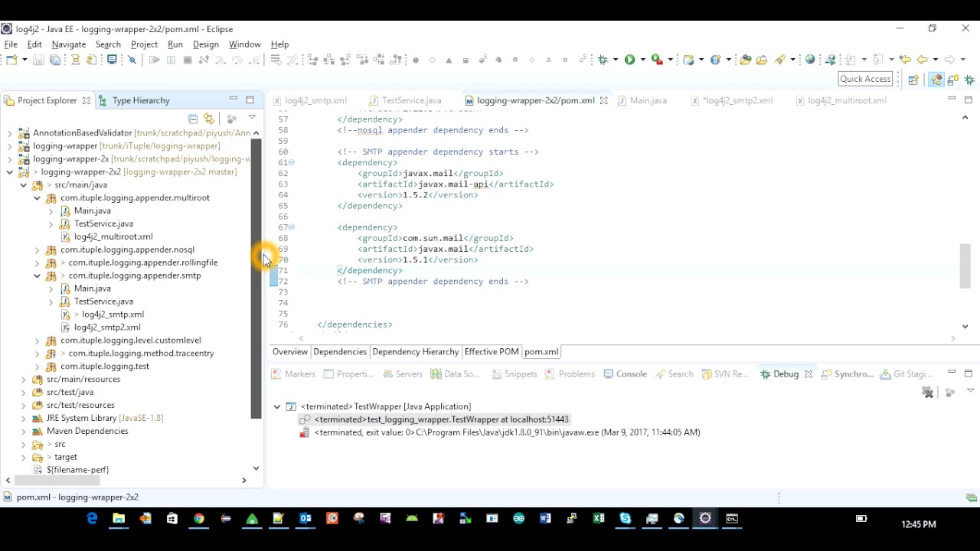Click the Open Console monitor toolbar icon
The width and height of the screenshot is (980, 551).
pyautogui.click(x=112, y=60)
